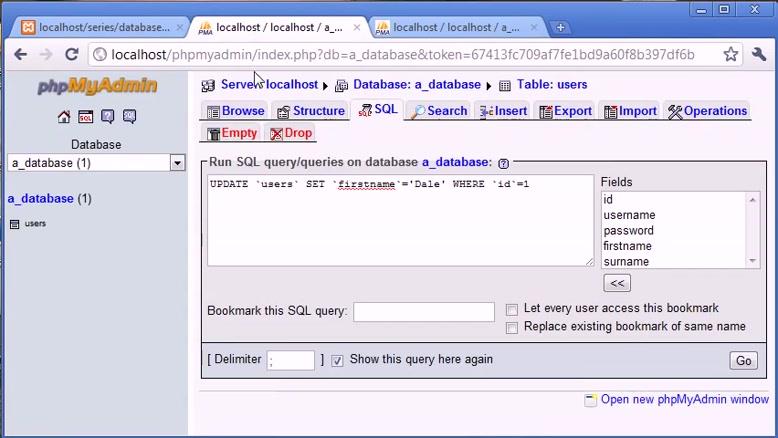
Task: Click the Delimiter input field
Action: [x=291, y=360]
